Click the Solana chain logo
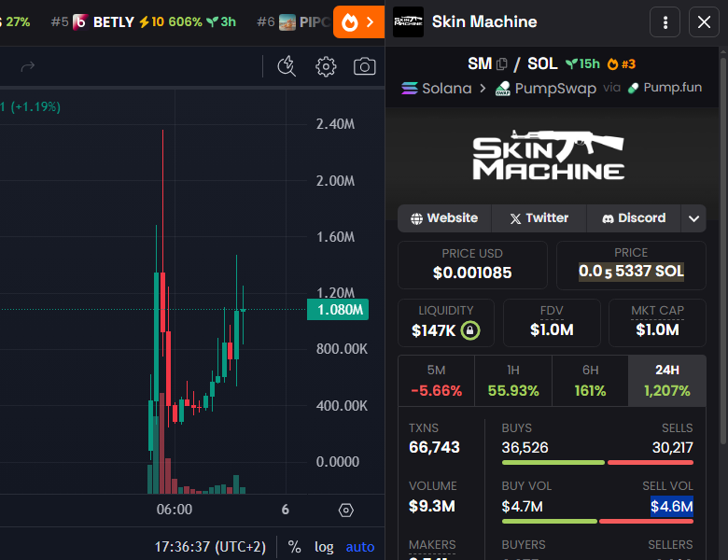This screenshot has width=728, height=560. coord(410,88)
